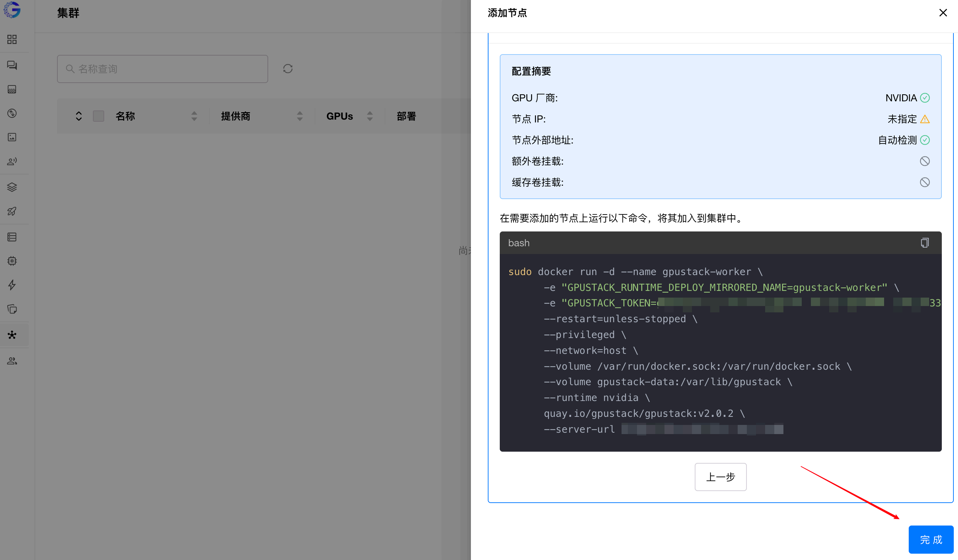This screenshot has width=958, height=560.
Task: Click the --runtime nvidia line
Action: 597,398
